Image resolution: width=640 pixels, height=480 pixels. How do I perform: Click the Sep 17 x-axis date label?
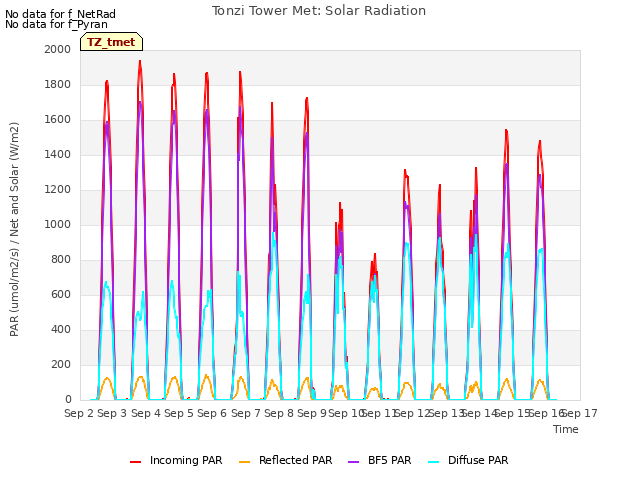580,413
